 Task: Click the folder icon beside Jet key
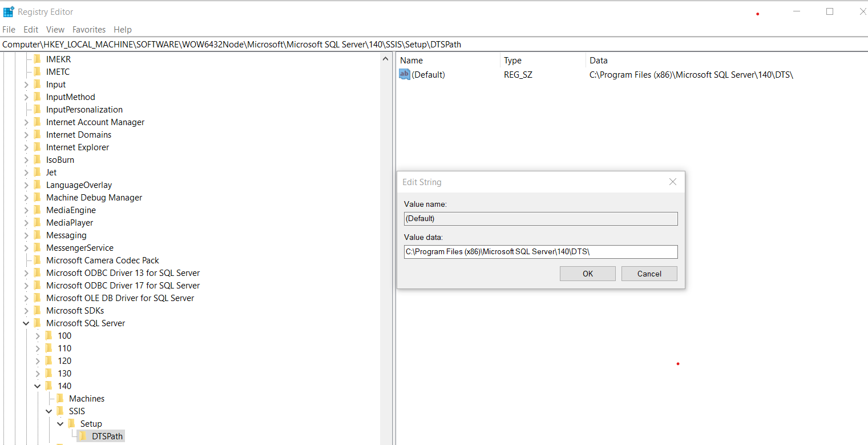click(38, 172)
